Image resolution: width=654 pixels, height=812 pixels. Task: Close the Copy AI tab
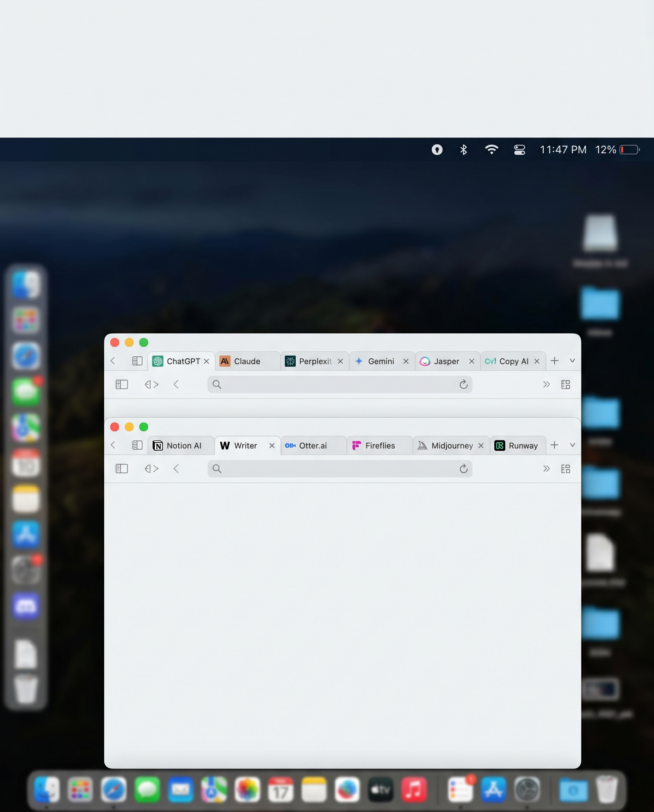point(537,361)
